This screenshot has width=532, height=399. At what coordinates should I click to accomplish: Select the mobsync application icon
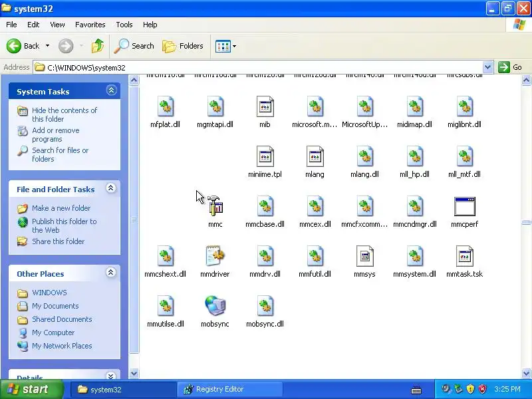coord(215,306)
